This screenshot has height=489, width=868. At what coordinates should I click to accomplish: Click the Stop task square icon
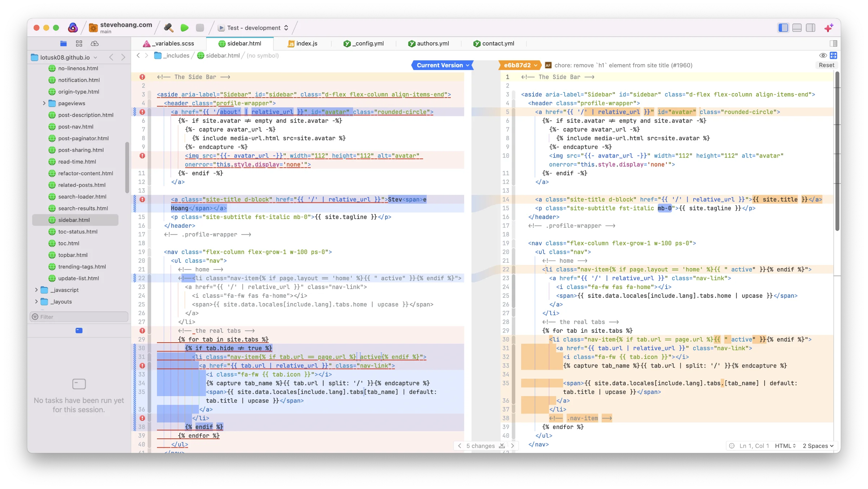point(200,28)
